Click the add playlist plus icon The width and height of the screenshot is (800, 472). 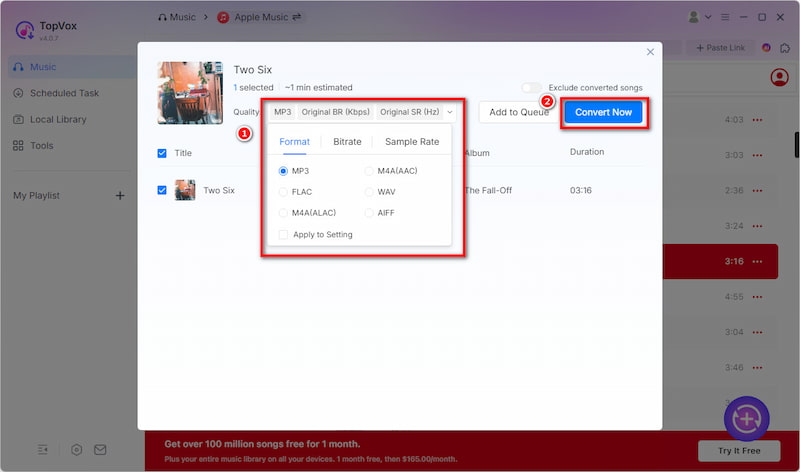pyautogui.click(x=120, y=195)
